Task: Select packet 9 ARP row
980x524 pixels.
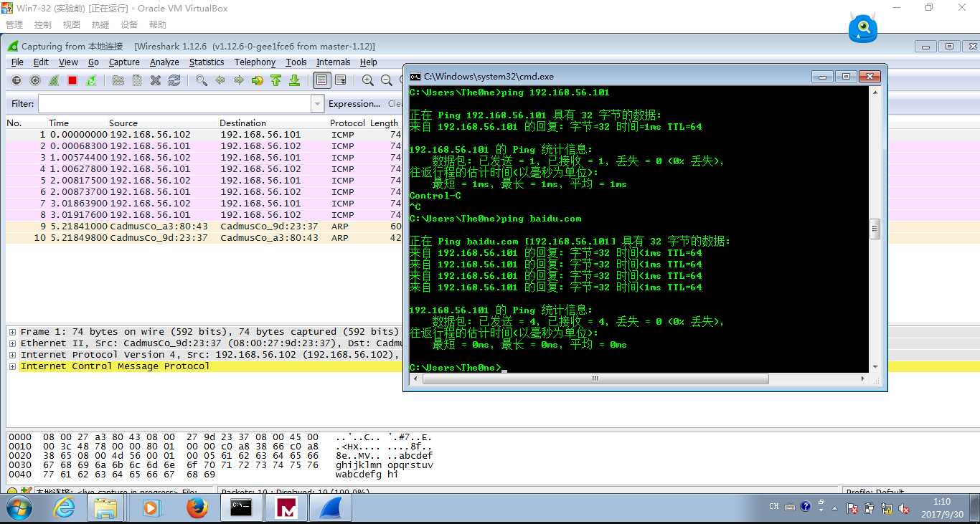Action: pos(204,226)
